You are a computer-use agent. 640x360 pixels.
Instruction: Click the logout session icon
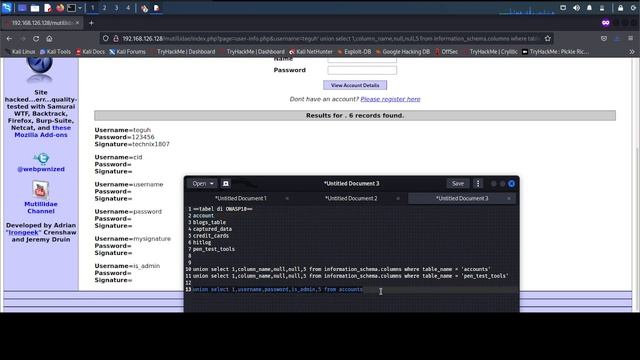pyautogui.click(x=633, y=8)
